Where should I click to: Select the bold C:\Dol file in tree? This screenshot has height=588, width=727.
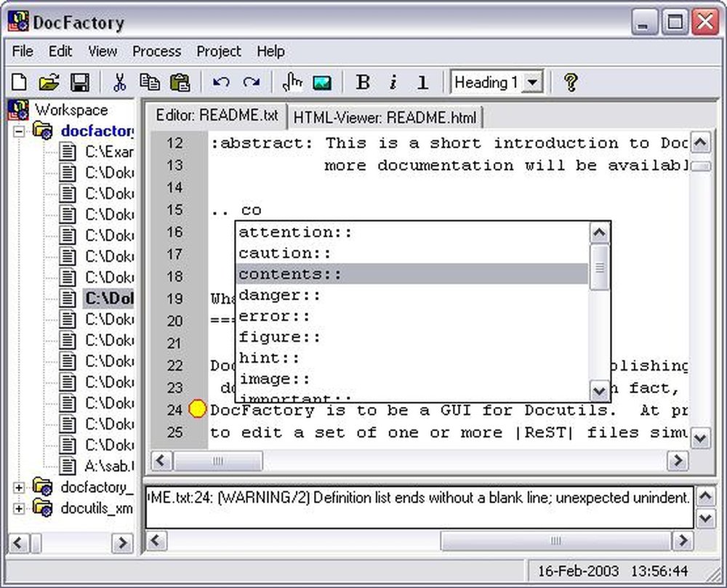coord(109,298)
